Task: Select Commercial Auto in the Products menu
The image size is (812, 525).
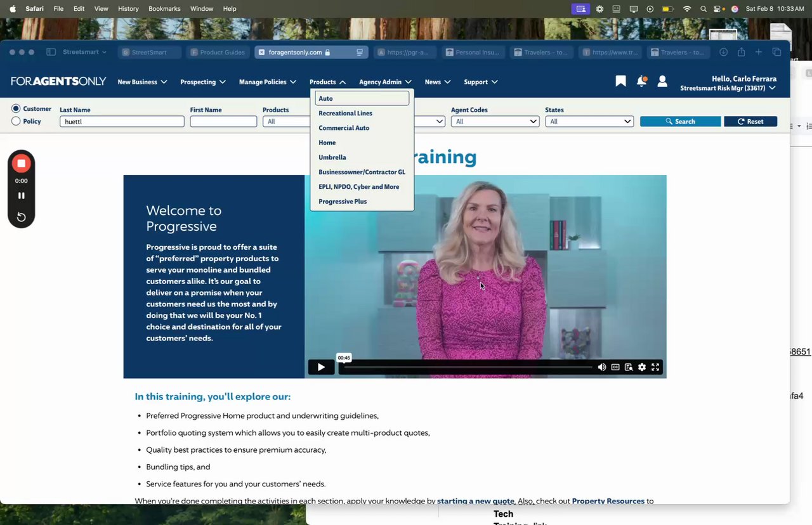Action: [x=344, y=128]
